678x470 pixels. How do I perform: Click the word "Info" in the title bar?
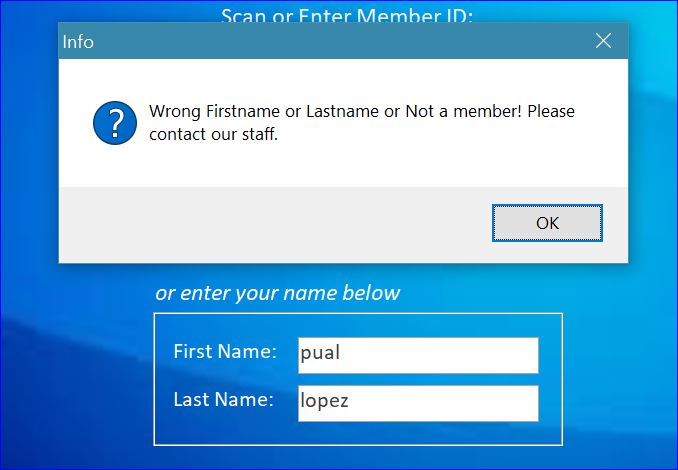[x=78, y=42]
